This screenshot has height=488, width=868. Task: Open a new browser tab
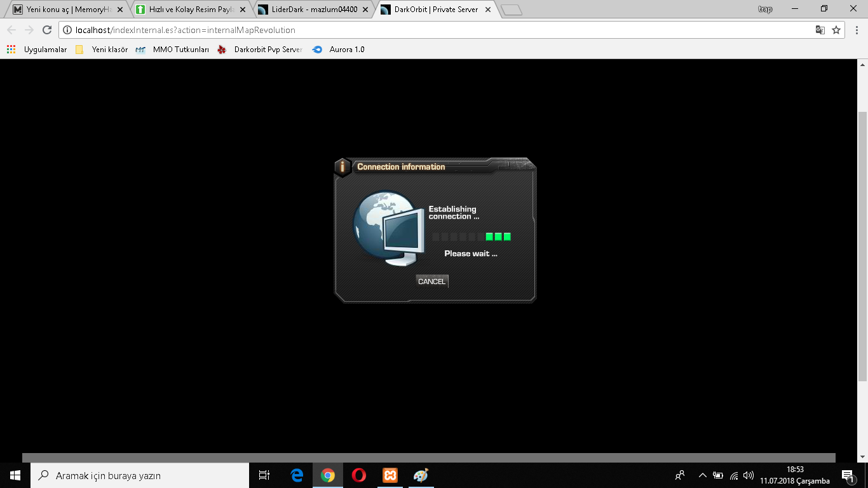coord(512,10)
